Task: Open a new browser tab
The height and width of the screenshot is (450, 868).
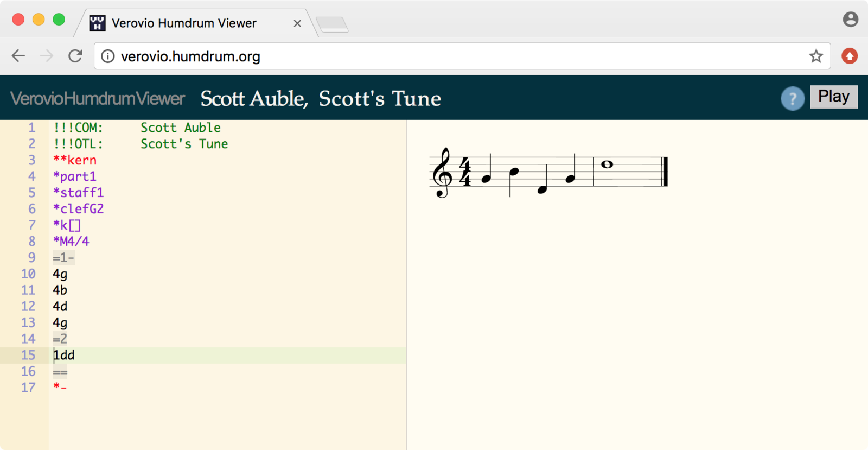Action: pyautogui.click(x=332, y=24)
